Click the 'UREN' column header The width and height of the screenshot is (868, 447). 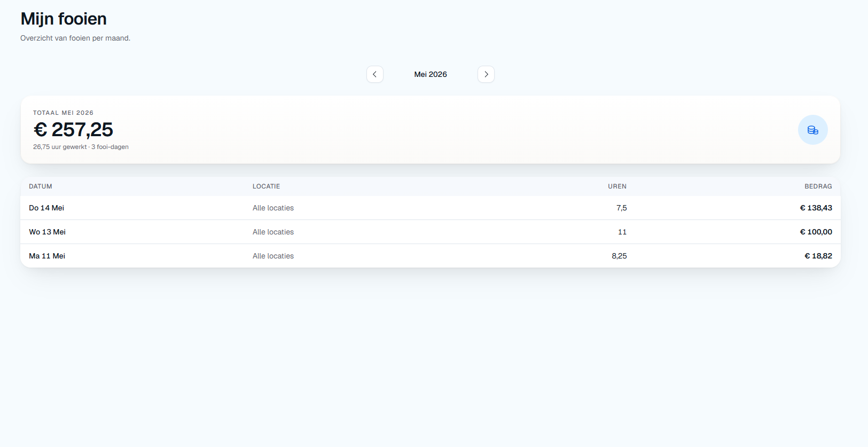[617, 186]
